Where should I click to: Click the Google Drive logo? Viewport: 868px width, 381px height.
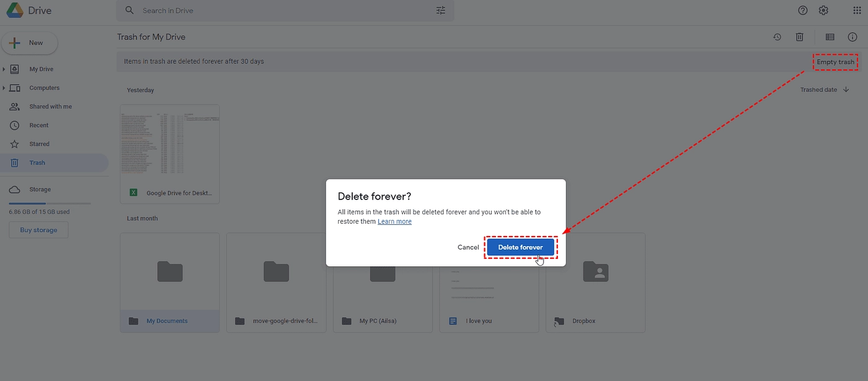[x=15, y=11]
